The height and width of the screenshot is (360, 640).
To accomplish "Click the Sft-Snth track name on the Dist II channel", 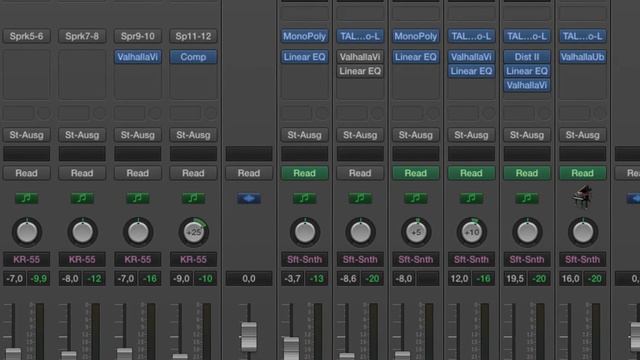I will click(527, 260).
